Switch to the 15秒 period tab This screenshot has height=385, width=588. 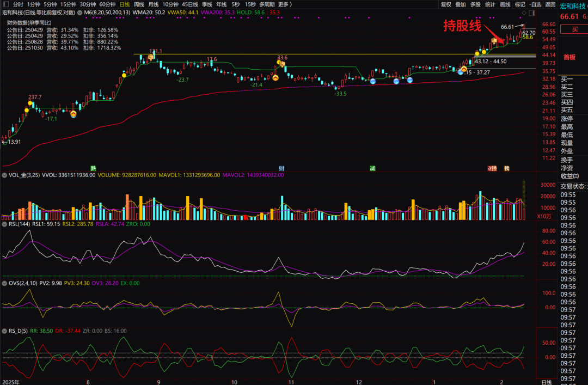point(250,4)
